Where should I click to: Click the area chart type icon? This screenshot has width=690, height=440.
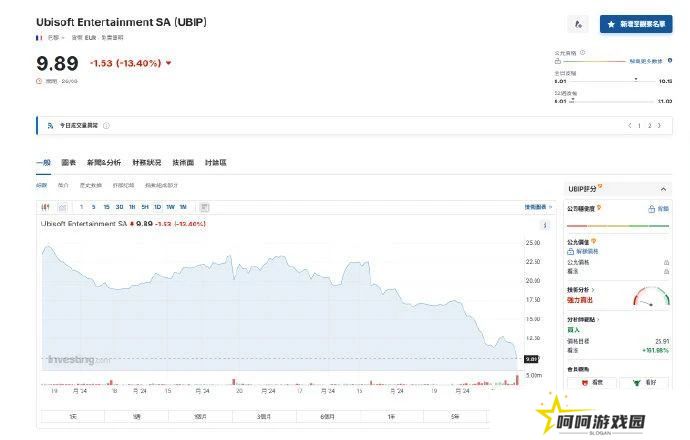(x=62, y=207)
